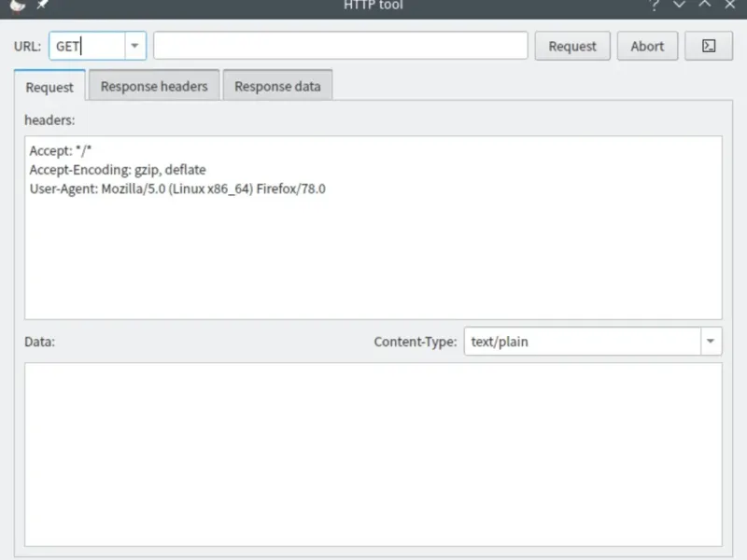Open the Response headers tab
The width and height of the screenshot is (747, 560).
click(154, 86)
